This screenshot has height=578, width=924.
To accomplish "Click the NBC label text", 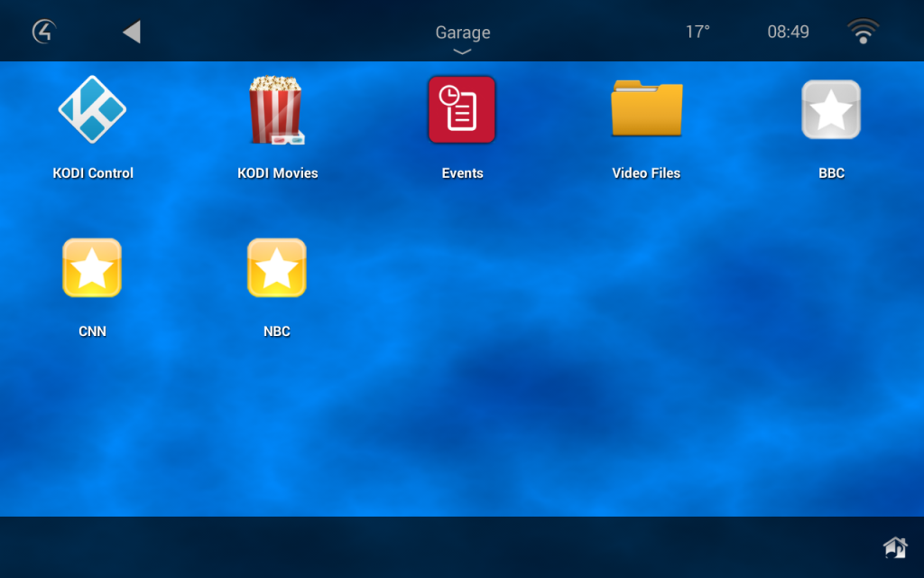I will click(277, 331).
